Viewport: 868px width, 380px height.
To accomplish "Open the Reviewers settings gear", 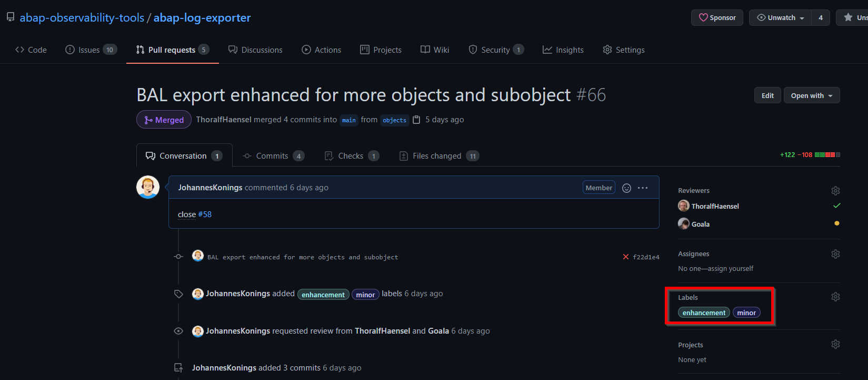I will click(x=835, y=190).
